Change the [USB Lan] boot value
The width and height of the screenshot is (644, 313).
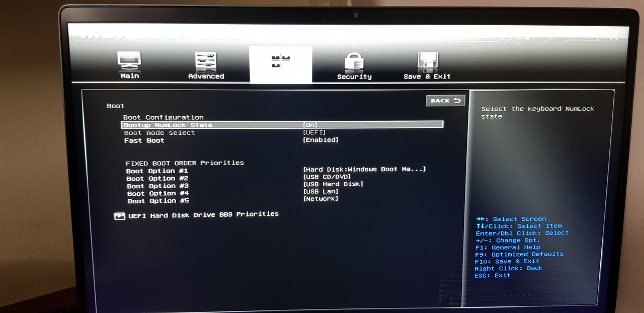tap(320, 192)
